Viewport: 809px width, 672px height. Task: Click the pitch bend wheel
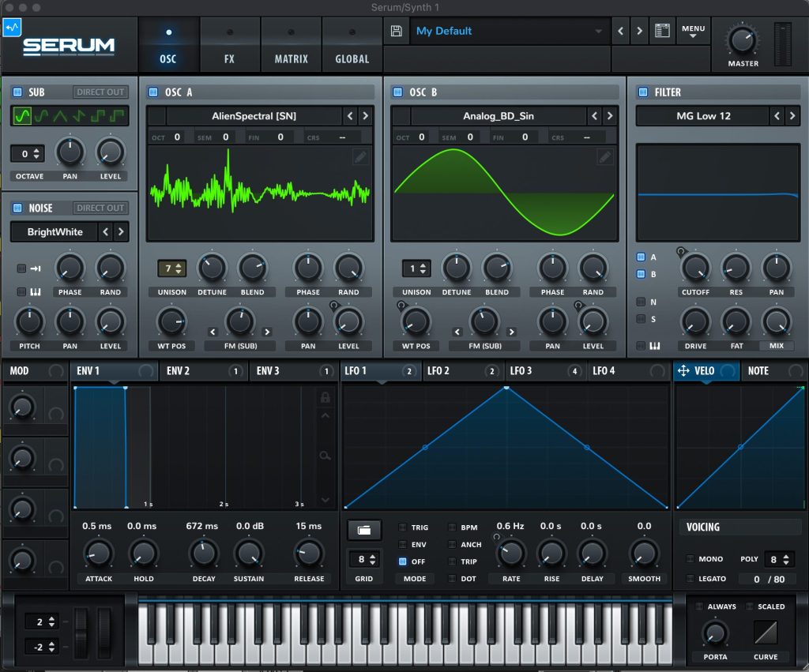(81, 633)
